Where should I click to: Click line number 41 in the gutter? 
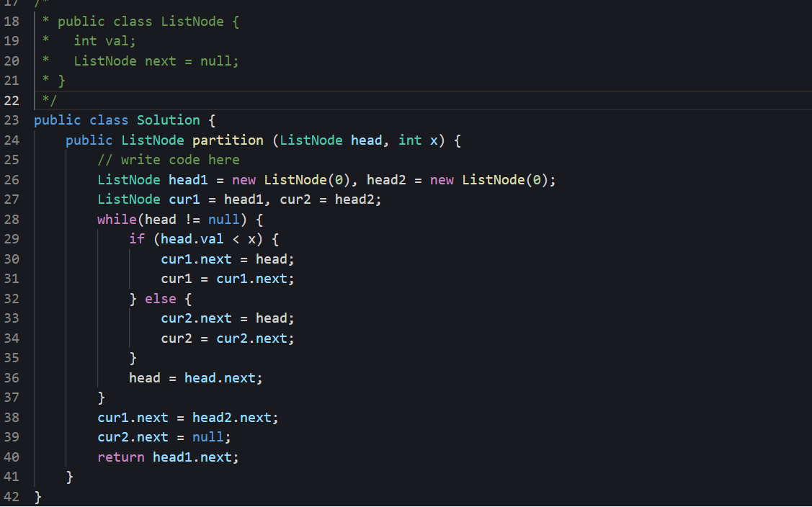(12, 477)
